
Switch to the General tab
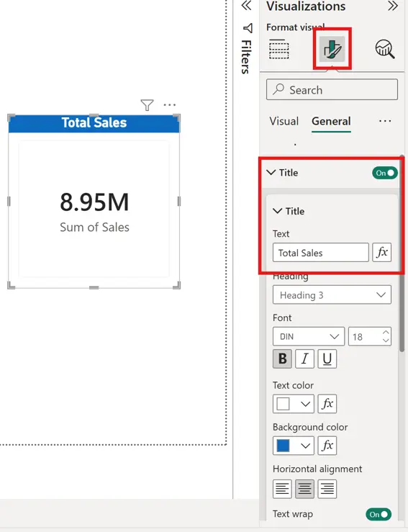point(331,121)
